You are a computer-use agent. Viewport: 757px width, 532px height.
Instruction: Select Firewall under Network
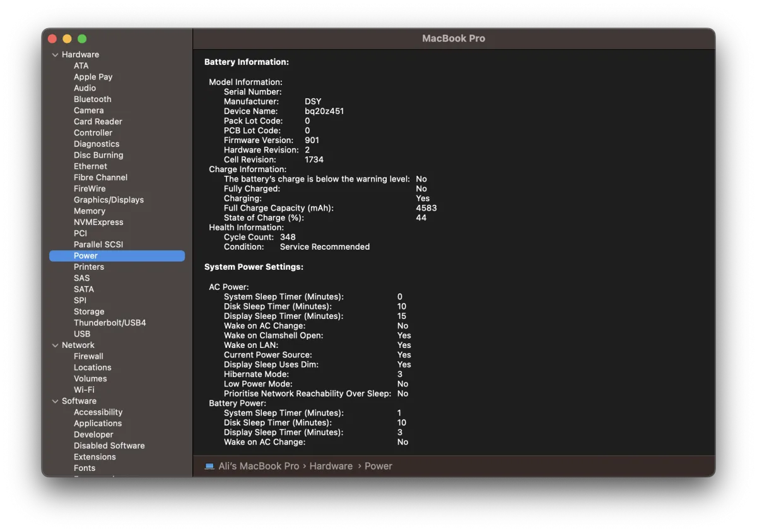pos(88,357)
